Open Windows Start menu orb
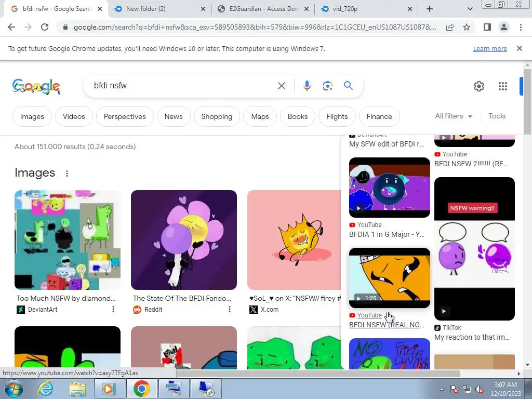Screen dimensions: 532x399 [14, 389]
